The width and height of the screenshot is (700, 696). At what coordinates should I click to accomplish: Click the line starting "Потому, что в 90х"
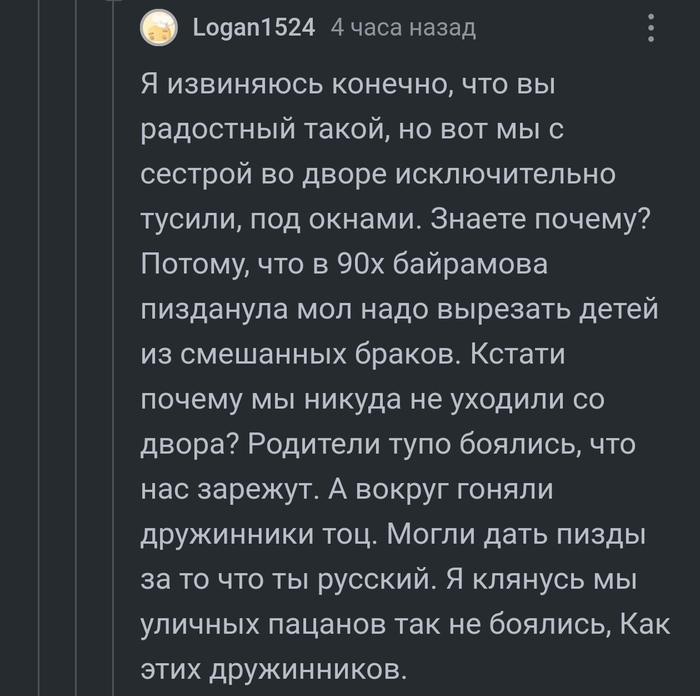(x=353, y=267)
